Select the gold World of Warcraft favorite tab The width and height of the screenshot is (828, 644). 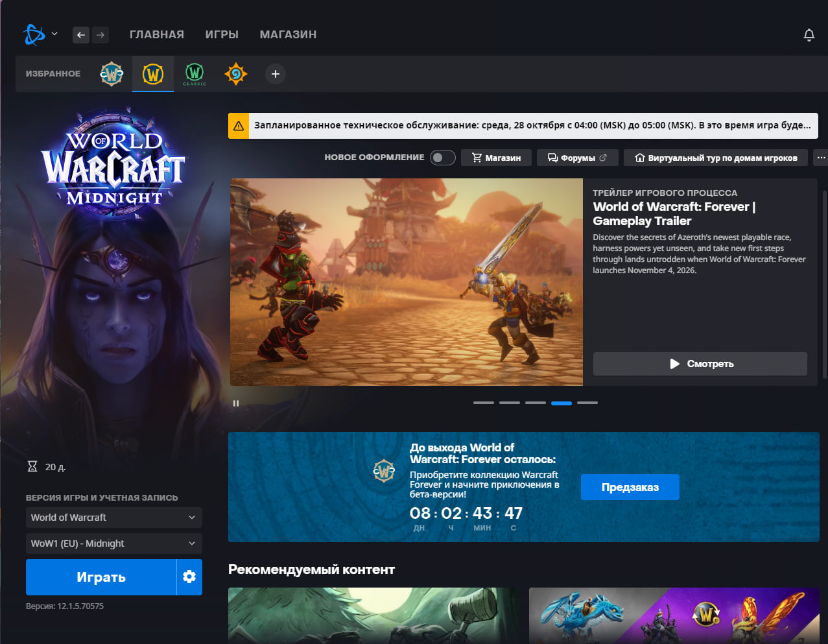[153, 74]
